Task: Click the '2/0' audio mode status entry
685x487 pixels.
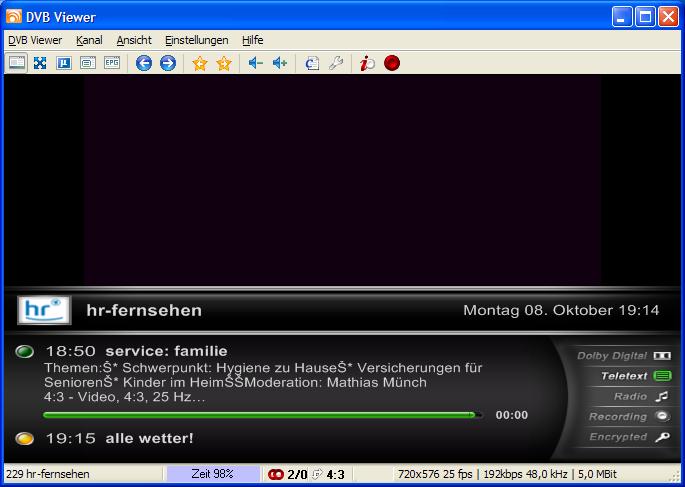Action: pyautogui.click(x=298, y=474)
